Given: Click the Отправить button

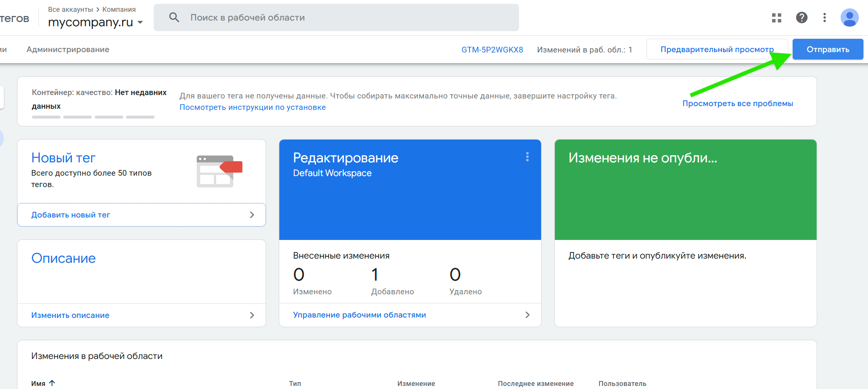Looking at the screenshot, I should pyautogui.click(x=828, y=49).
